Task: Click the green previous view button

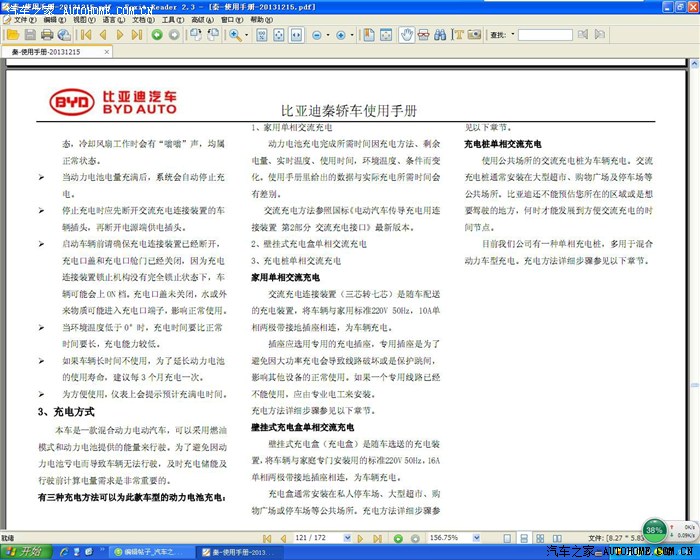Action: click(157, 35)
